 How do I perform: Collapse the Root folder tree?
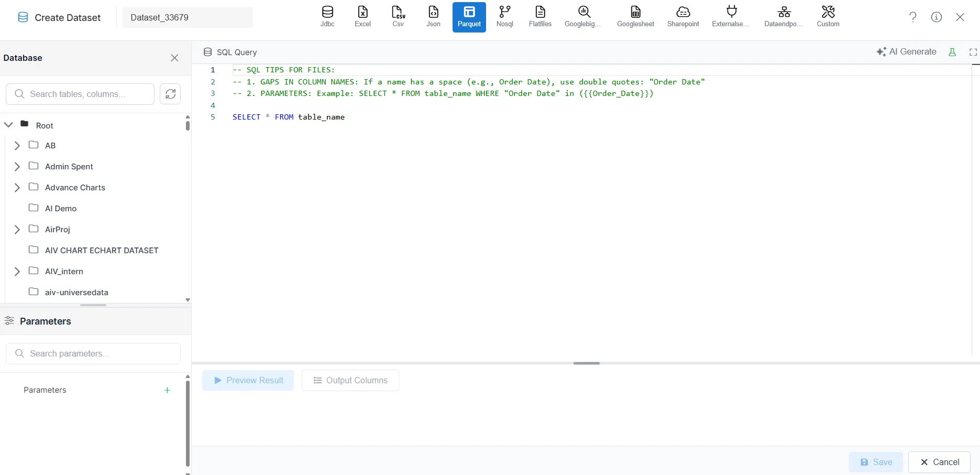8,125
